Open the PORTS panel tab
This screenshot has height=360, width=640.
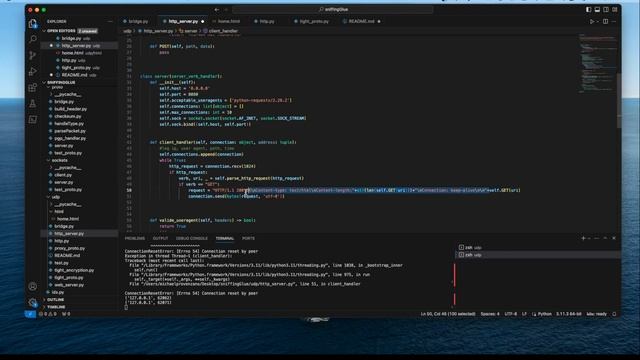pos(248,238)
